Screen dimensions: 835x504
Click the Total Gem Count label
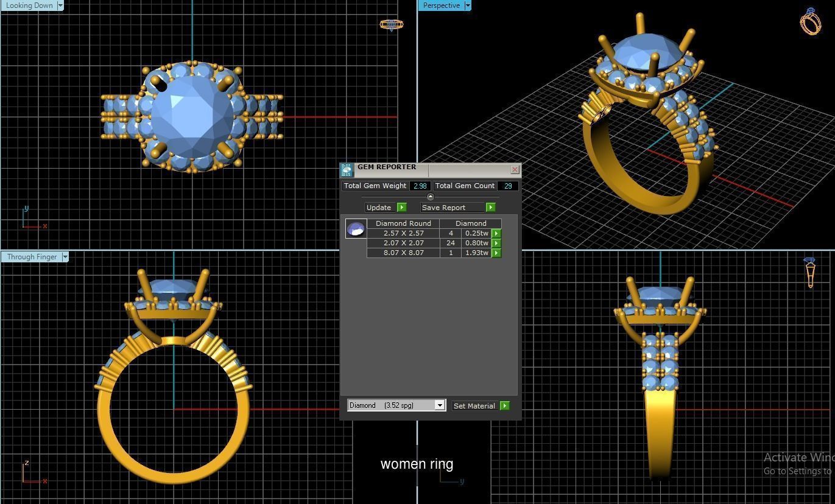[x=465, y=186]
